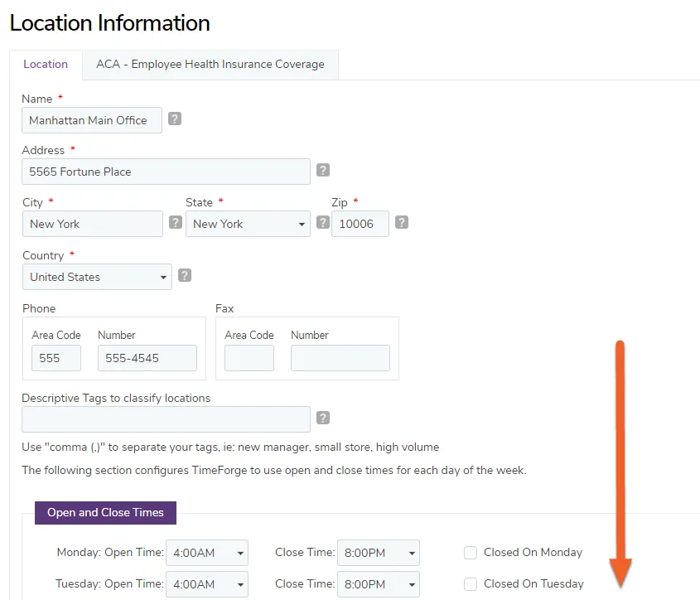Open Monday Close Time dropdown
700x600 pixels.
point(379,553)
